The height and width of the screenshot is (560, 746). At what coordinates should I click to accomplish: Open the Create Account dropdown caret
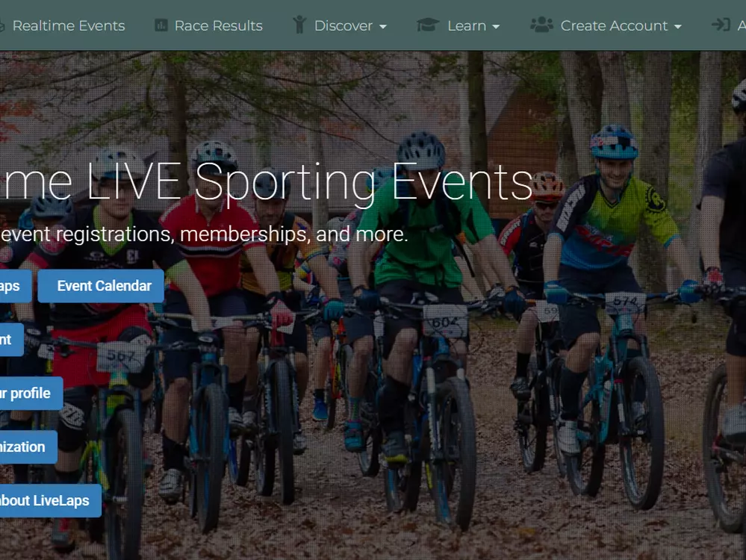(678, 27)
